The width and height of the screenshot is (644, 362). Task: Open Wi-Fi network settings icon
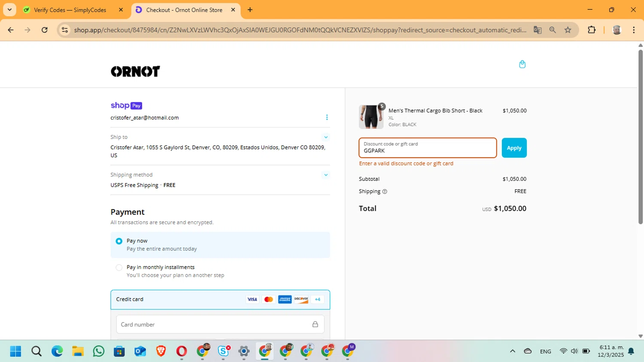tap(563, 351)
